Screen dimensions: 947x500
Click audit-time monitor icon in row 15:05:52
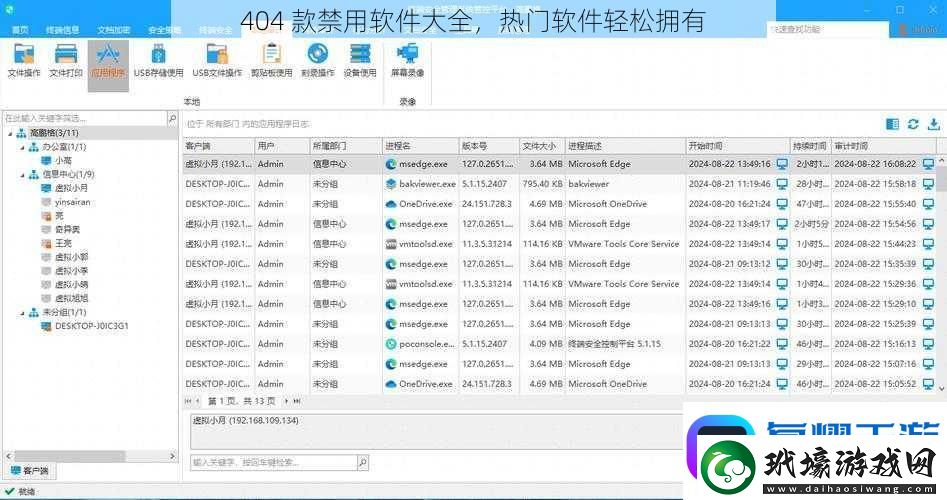click(928, 383)
